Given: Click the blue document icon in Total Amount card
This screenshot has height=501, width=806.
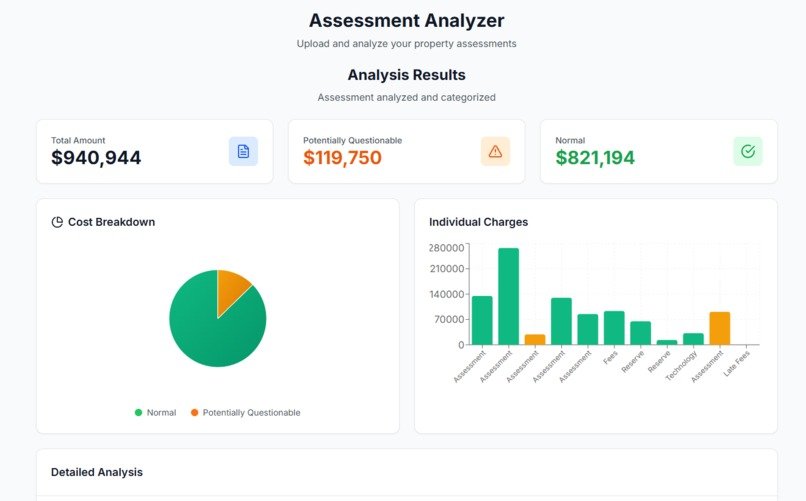Looking at the screenshot, I should (x=243, y=151).
